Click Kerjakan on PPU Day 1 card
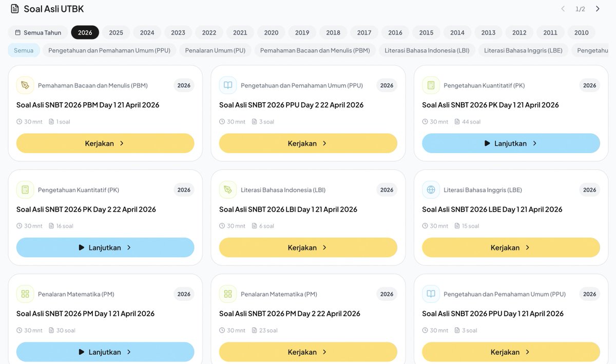This screenshot has width=616, height=364. click(x=511, y=352)
